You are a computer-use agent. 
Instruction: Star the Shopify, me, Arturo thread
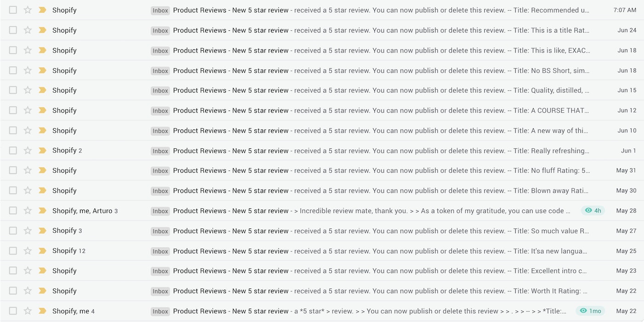click(x=28, y=211)
